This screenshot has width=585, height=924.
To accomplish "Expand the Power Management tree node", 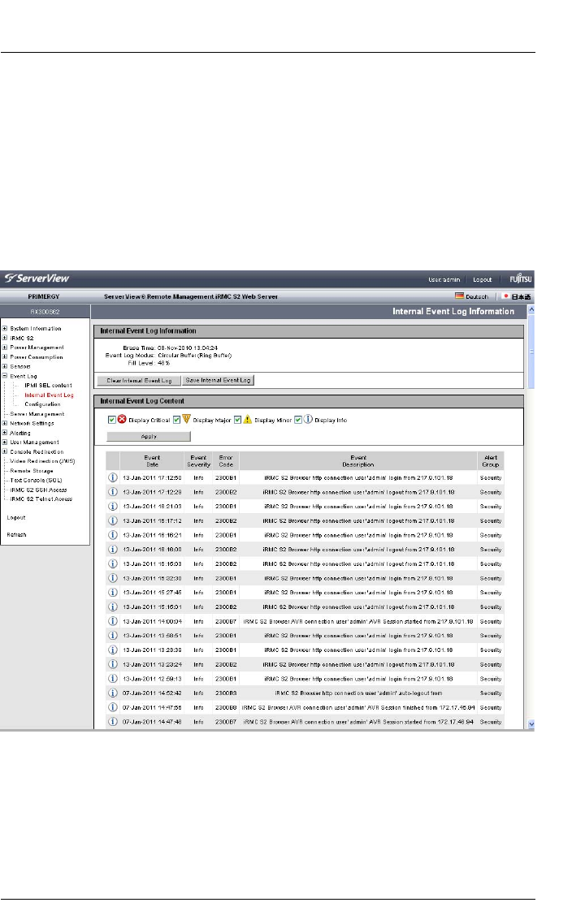I will [5, 347].
